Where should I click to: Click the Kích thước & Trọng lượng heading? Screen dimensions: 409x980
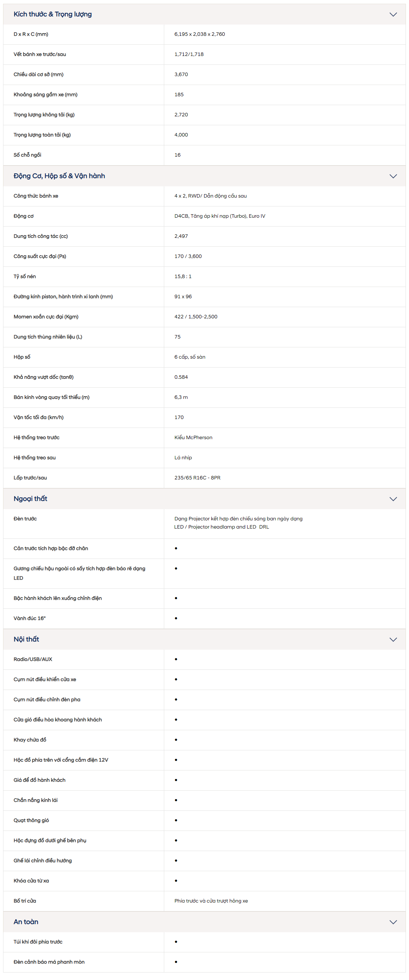tap(53, 14)
